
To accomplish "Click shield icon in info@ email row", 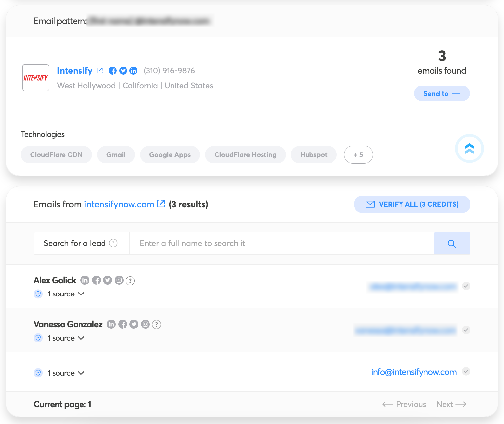I will (x=38, y=373).
